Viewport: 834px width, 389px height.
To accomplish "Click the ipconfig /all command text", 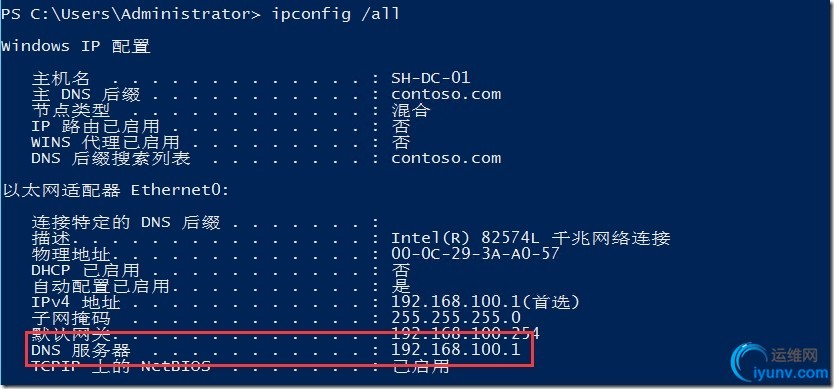I will [x=336, y=14].
